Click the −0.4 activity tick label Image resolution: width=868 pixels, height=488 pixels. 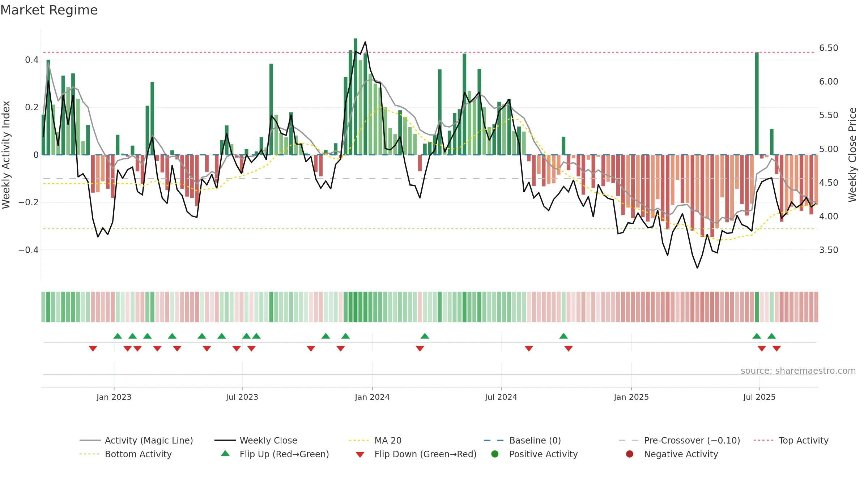click(x=28, y=250)
